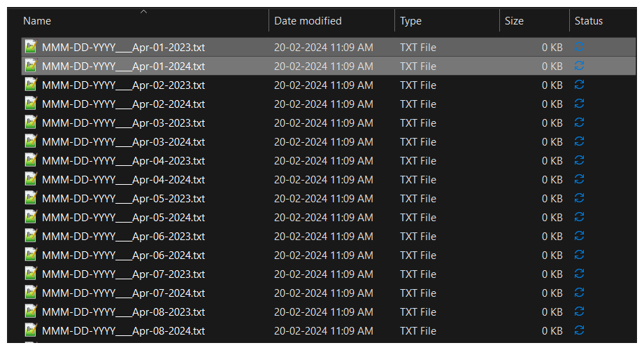Sort files by the Type column

(x=410, y=21)
